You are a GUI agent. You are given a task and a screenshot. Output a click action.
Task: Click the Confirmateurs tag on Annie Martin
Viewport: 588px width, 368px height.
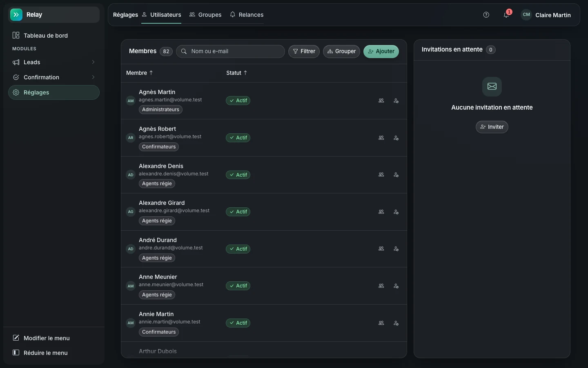[x=159, y=332]
